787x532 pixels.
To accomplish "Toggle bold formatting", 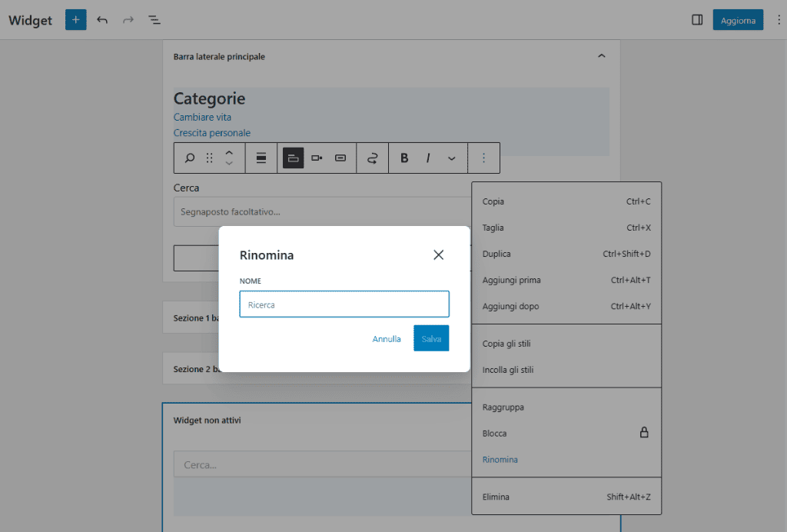I will (x=404, y=158).
